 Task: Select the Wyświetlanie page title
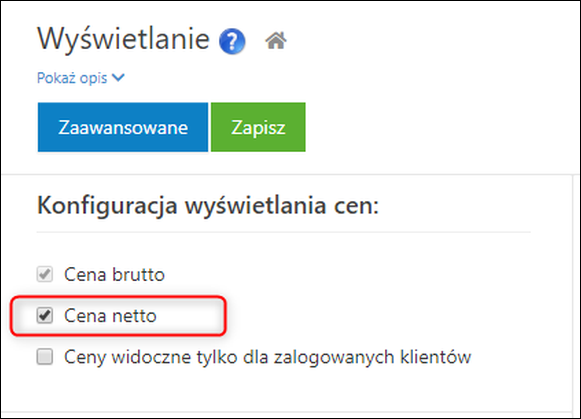point(123,40)
